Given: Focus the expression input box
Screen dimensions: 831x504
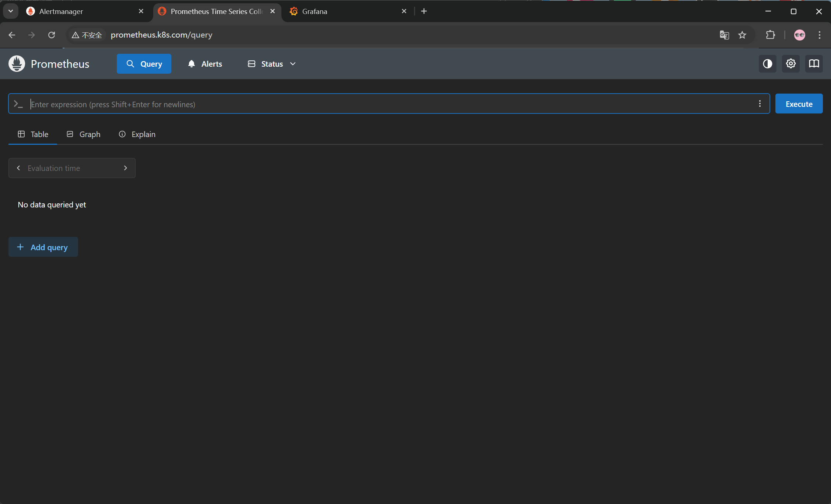Looking at the screenshot, I should pos(389,104).
